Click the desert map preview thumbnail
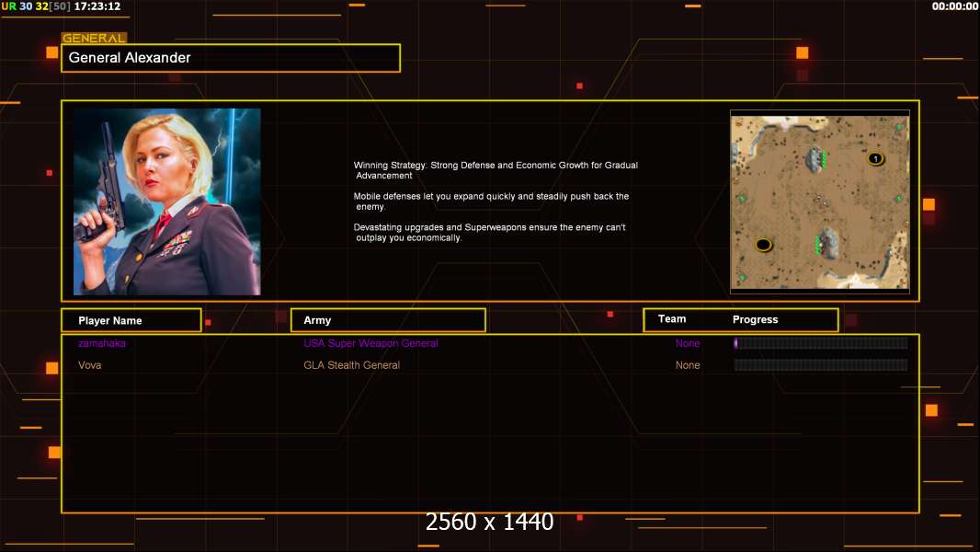 pyautogui.click(x=820, y=201)
